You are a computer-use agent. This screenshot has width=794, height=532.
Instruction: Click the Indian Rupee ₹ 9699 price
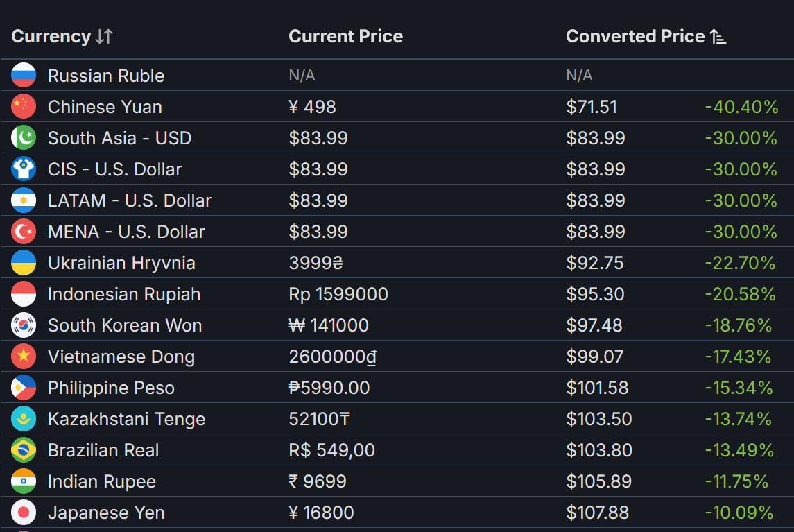click(x=318, y=481)
